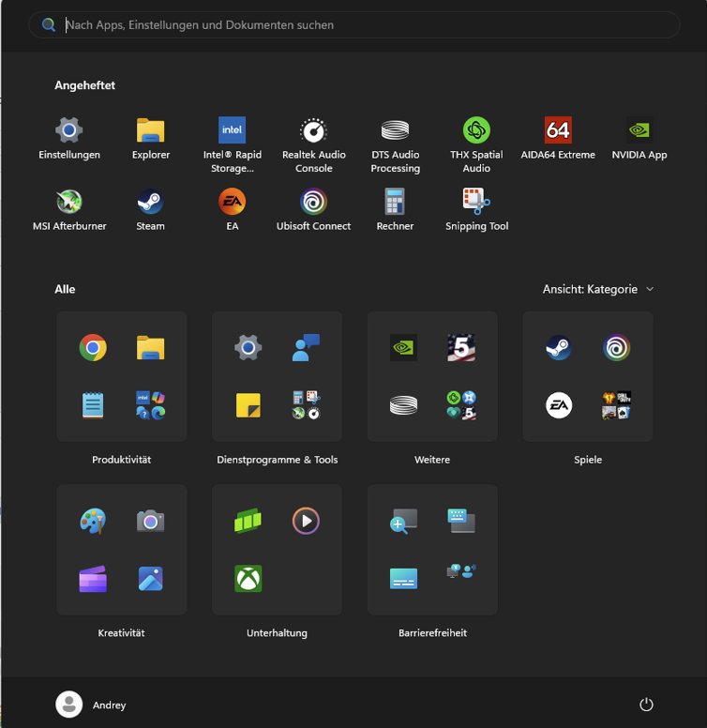Open white EA icon in Spiele group
Screen dimensions: 707x728
tap(559, 405)
